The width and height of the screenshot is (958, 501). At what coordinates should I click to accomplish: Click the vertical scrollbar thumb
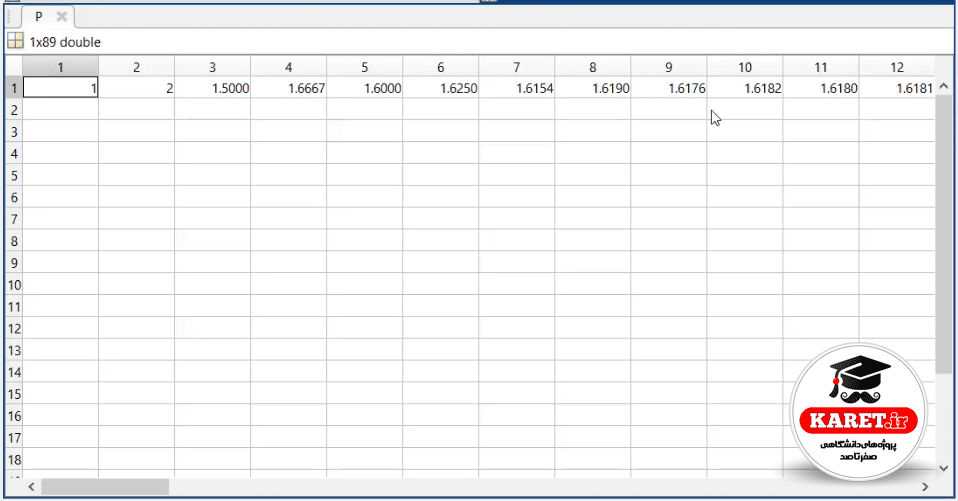[943, 235]
